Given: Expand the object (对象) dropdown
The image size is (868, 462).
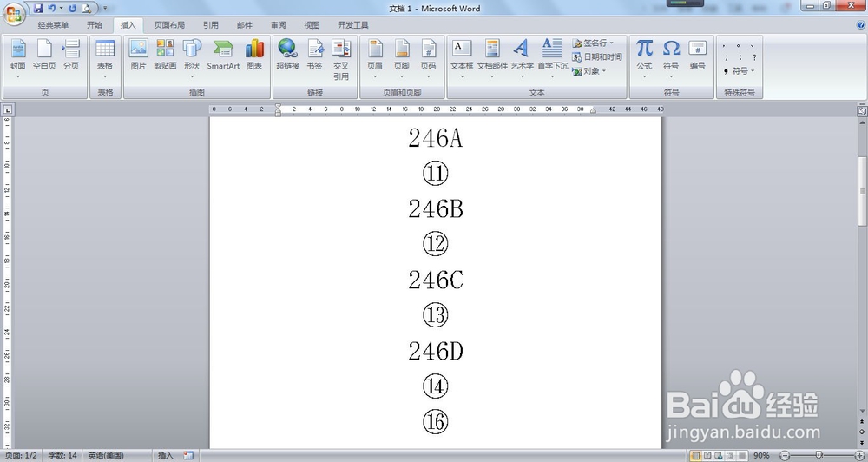Looking at the screenshot, I should pos(604,71).
